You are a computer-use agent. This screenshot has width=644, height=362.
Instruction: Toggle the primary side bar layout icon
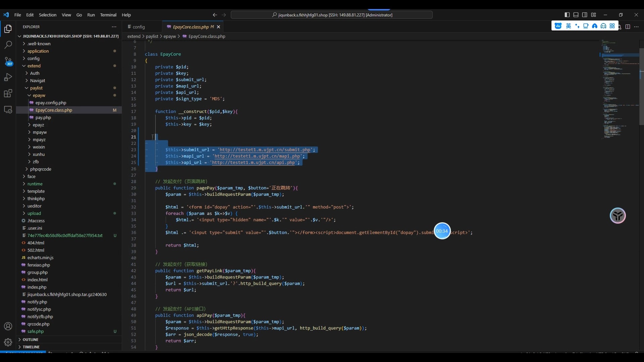point(567,15)
